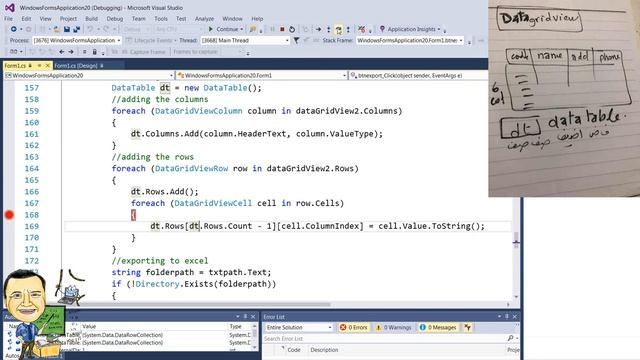Close the Form1.cs tab

(48, 66)
